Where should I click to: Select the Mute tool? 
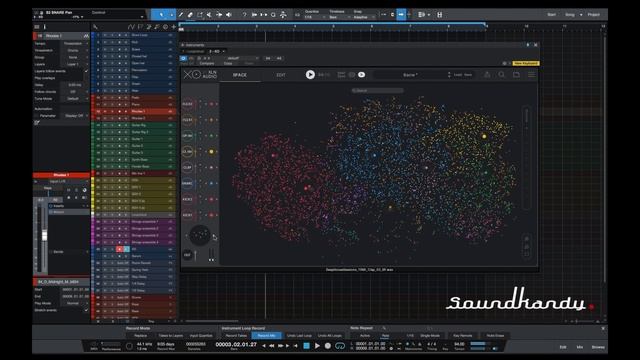click(x=209, y=15)
